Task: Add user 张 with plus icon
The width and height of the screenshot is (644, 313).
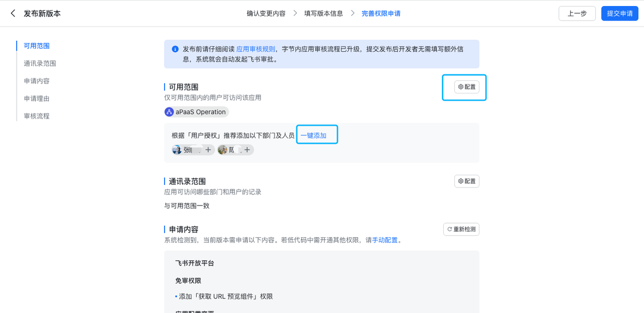Action: tap(208, 150)
